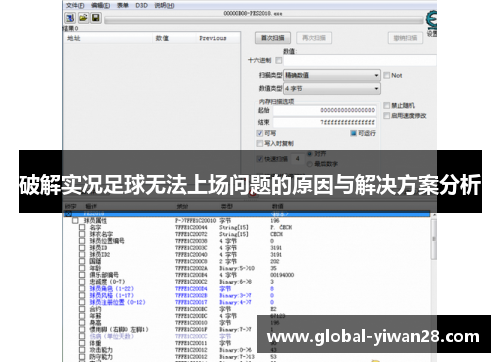Viewport: 500px width, 362px height.
Task: Click the Binary:5->10 type of 年龄 row
Action: (237, 268)
